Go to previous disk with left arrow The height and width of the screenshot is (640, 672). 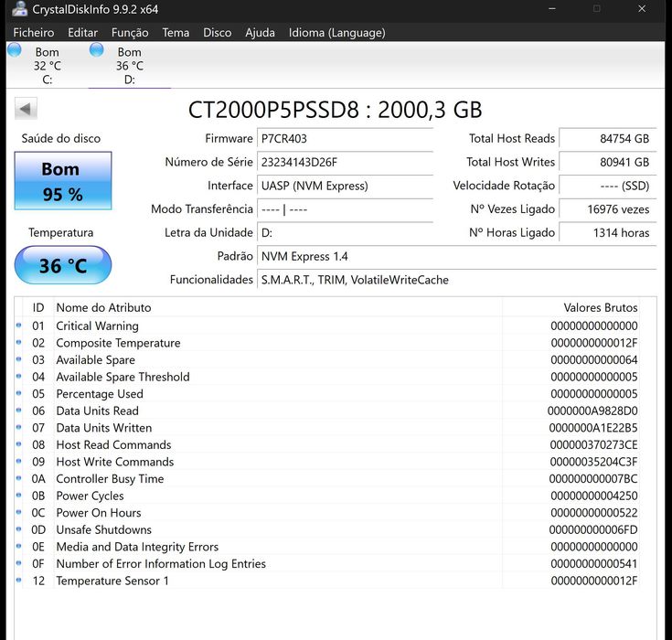click(26, 109)
